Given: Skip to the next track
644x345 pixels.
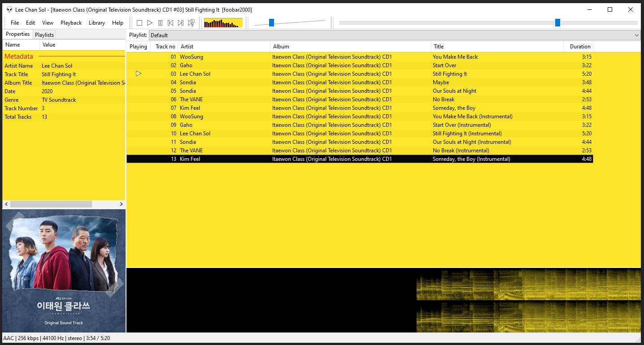Looking at the screenshot, I should (x=181, y=23).
